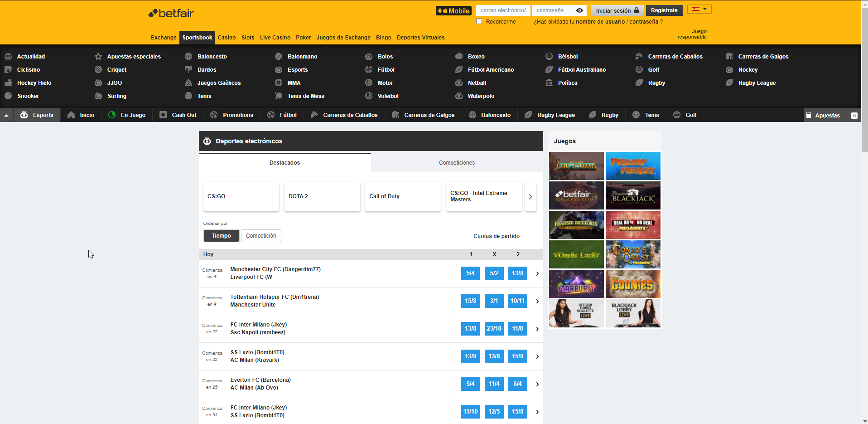The height and width of the screenshot is (424, 868).
Task: Select 6/4 odds for AC Milan (Ab Ovo)
Action: point(517,384)
